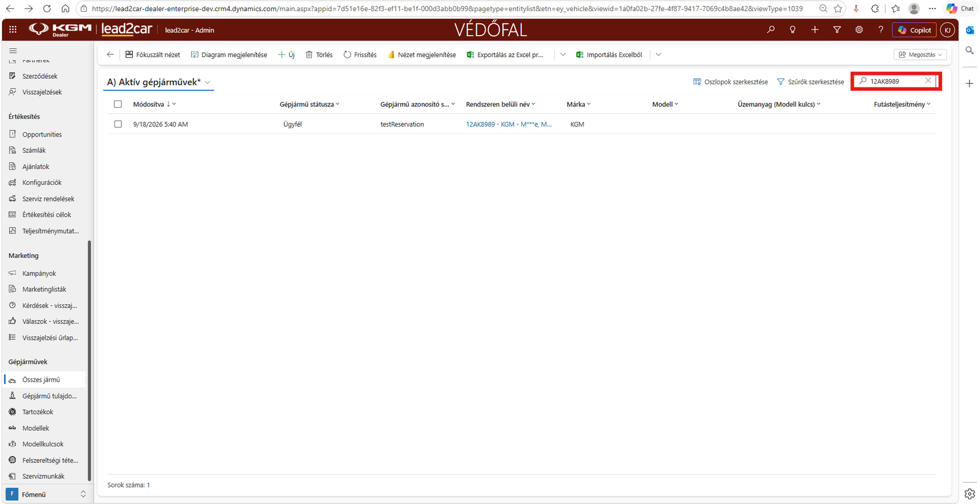Open the A) Aktív gépjárművek view selector
The width and height of the screenshot is (980, 504).
(x=159, y=82)
